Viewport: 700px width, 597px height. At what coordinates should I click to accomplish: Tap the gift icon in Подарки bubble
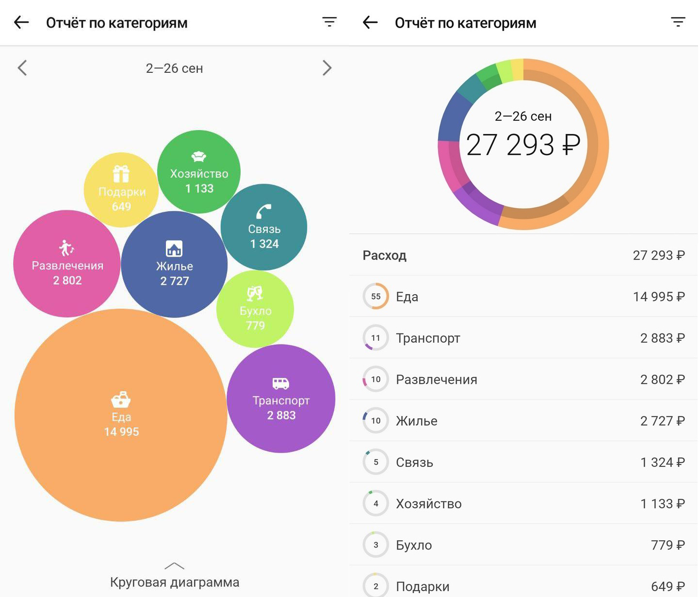[x=121, y=174]
